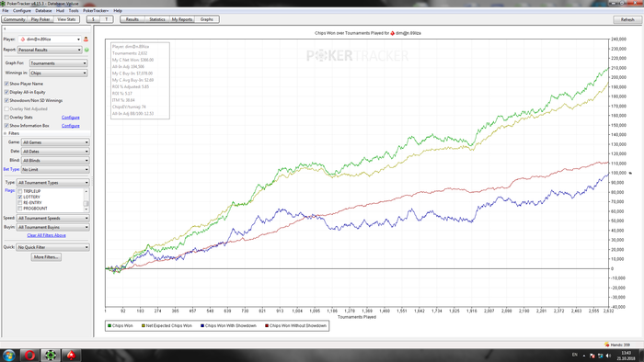Switch to Statistics tab
644x362 pixels.
click(x=157, y=19)
